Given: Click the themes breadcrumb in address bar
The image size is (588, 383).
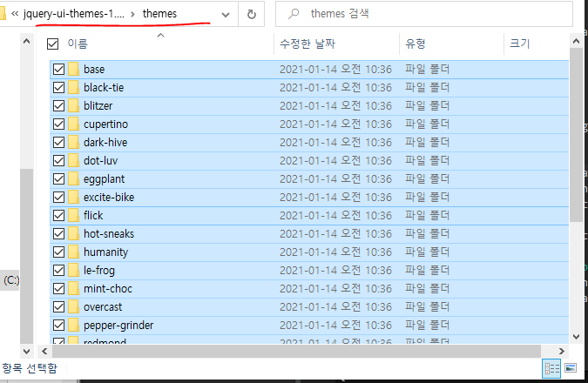Looking at the screenshot, I should (159, 14).
